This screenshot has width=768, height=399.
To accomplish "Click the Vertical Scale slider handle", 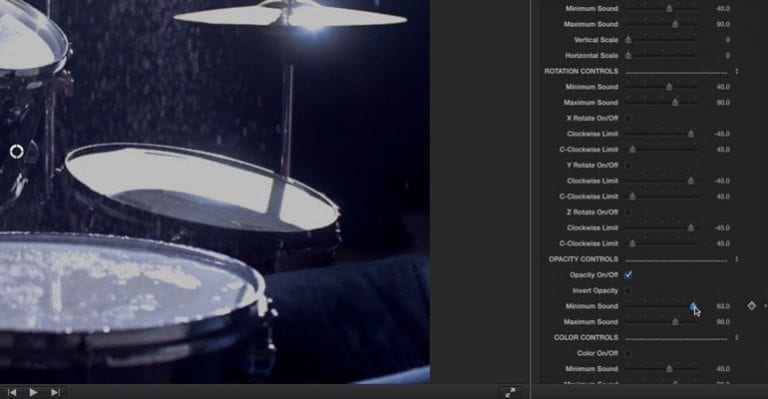I will (628, 40).
